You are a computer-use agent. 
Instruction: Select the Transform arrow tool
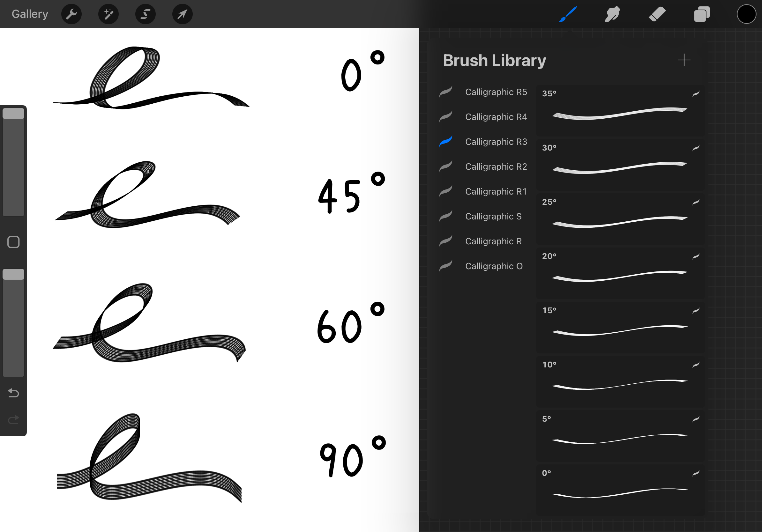[x=182, y=14]
